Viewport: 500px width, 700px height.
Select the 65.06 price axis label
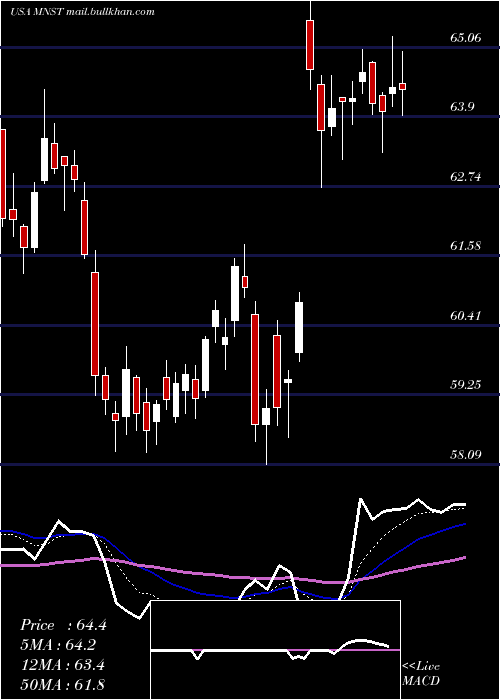[x=466, y=38]
